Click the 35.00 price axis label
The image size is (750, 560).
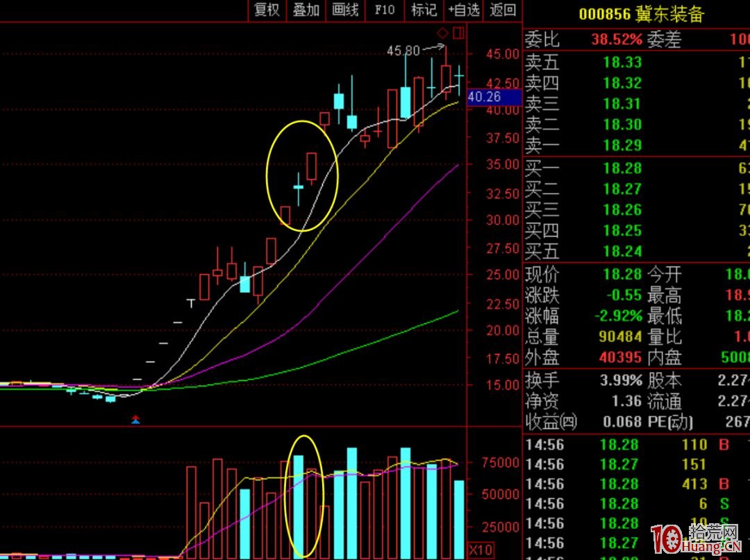pos(503,164)
